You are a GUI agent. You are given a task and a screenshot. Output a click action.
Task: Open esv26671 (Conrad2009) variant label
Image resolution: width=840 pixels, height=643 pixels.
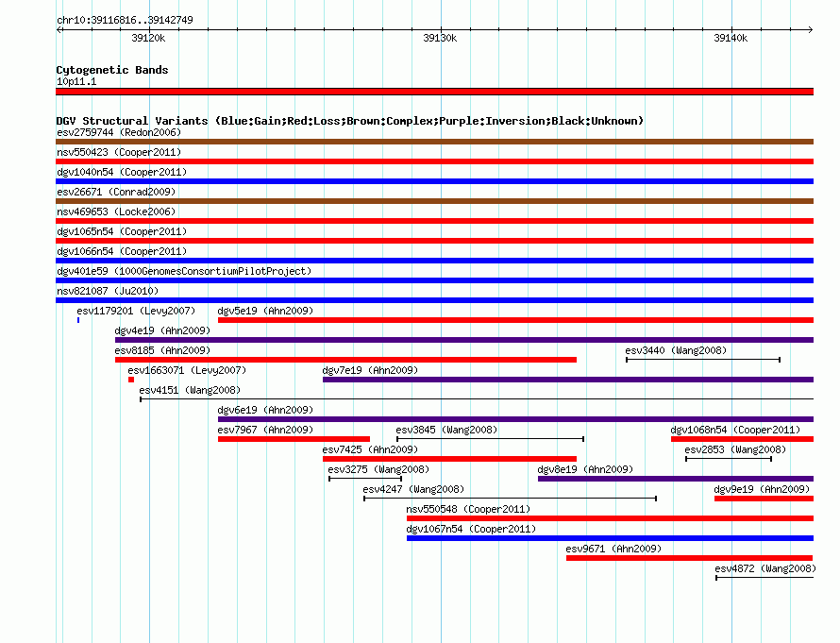pos(116,192)
